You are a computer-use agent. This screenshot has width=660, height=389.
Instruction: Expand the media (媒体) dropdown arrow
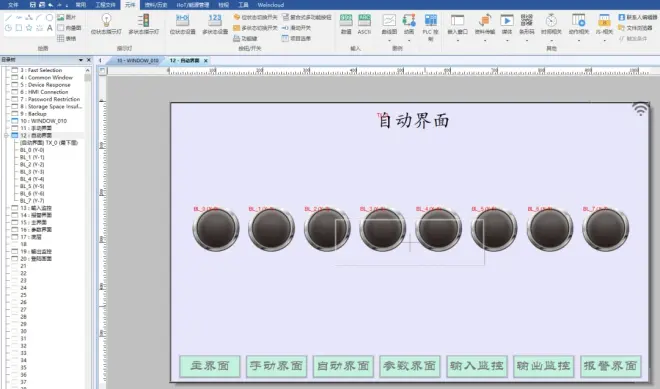pyautogui.click(x=507, y=41)
